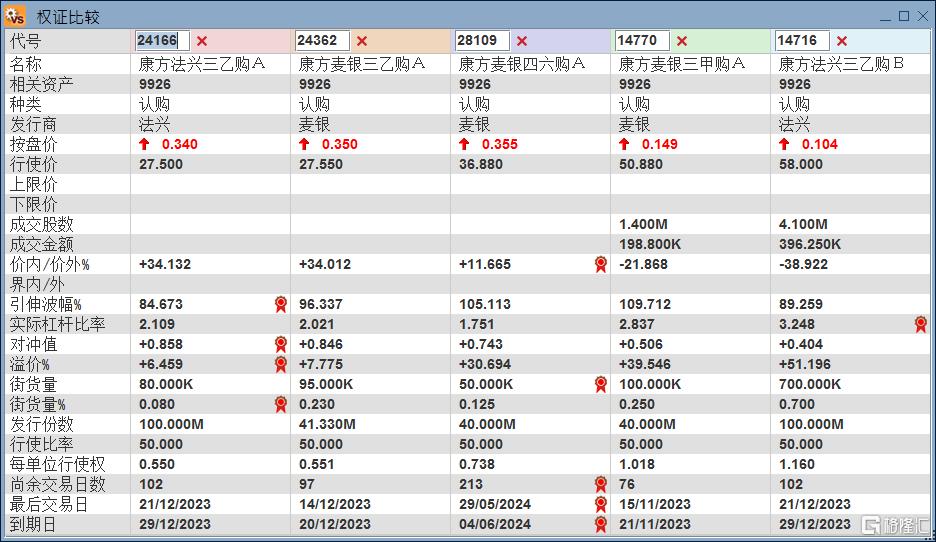This screenshot has width=936, height=542.
Task: Click the award ribbon beside 3.248 effective gearing
Action: point(920,324)
